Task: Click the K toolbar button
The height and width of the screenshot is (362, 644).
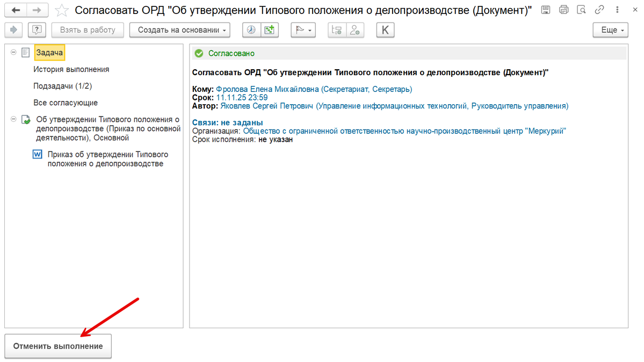Action: [385, 30]
